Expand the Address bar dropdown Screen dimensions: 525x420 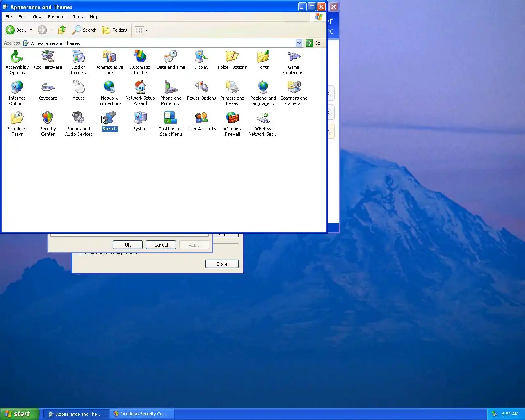[299, 43]
